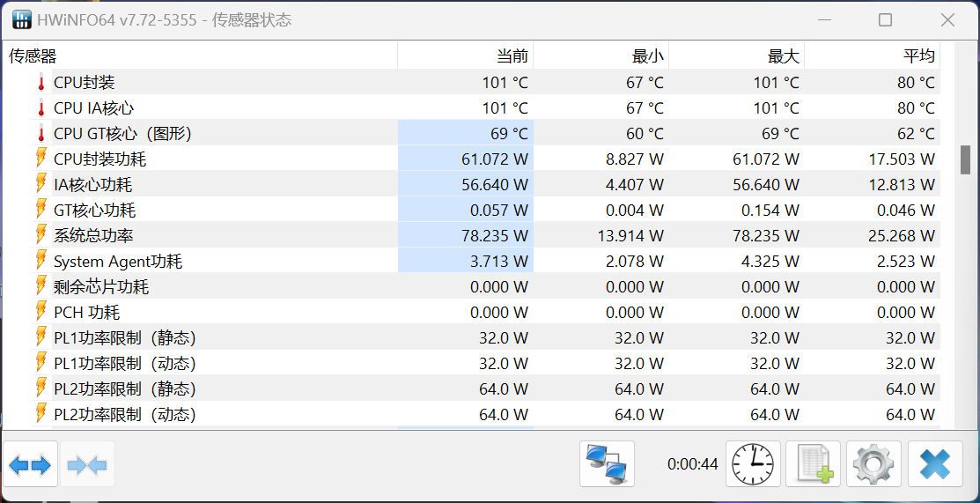Click the average value 62 °C

(x=917, y=134)
